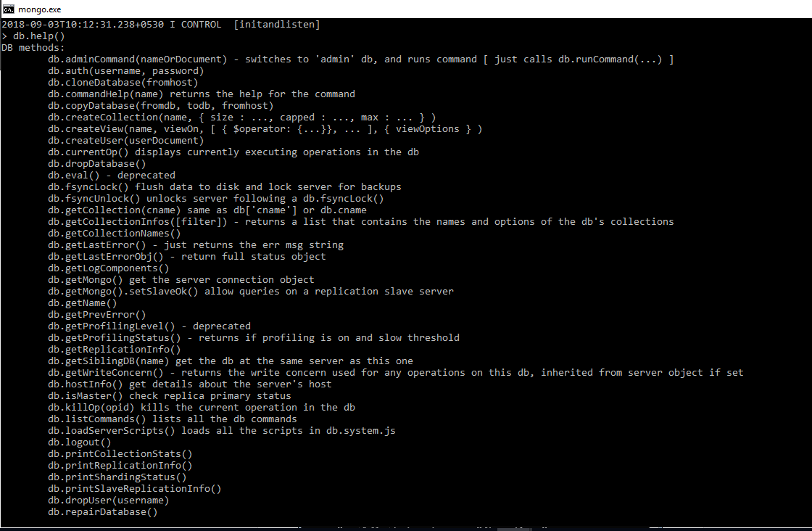
Task: Select the db.repairDatabase() entry
Action: point(101,511)
